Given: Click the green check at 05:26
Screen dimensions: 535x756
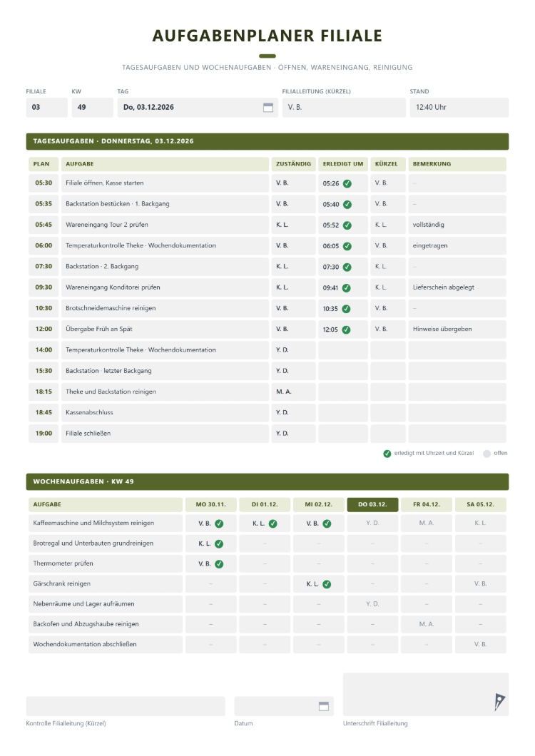Looking at the screenshot, I should click(x=347, y=184).
